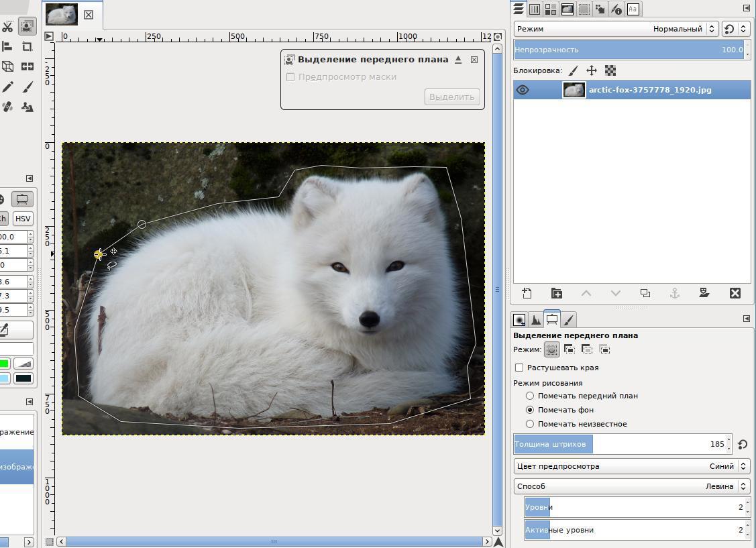Create a new layer
Screen dimensions: 756x548
tap(527, 293)
